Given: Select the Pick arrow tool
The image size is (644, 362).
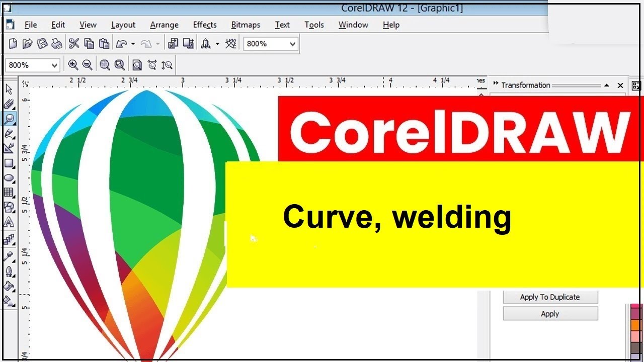Looking at the screenshot, I should 9,89.
